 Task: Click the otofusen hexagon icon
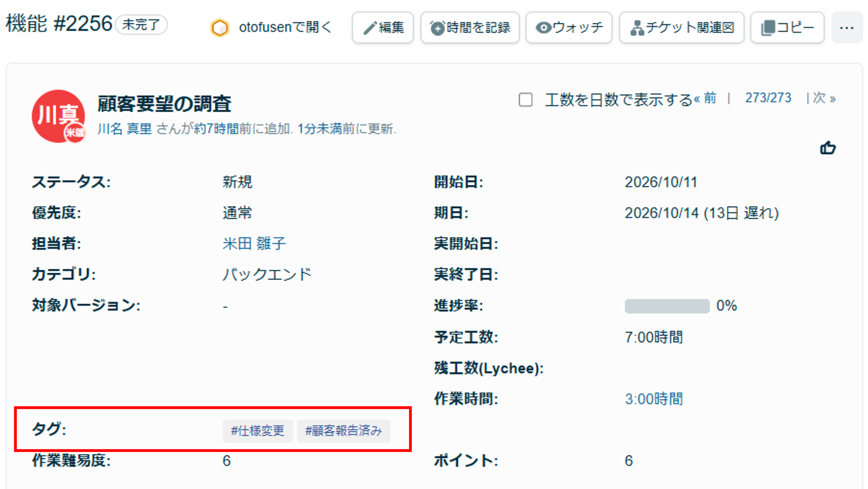220,27
